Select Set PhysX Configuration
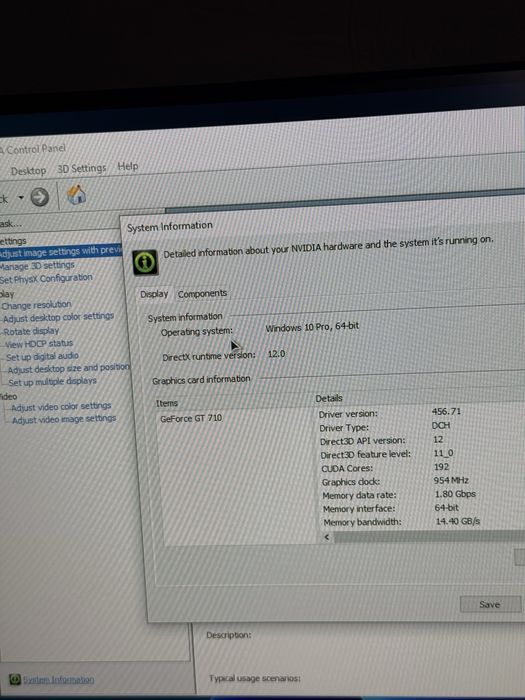The height and width of the screenshot is (700, 525). (46, 279)
